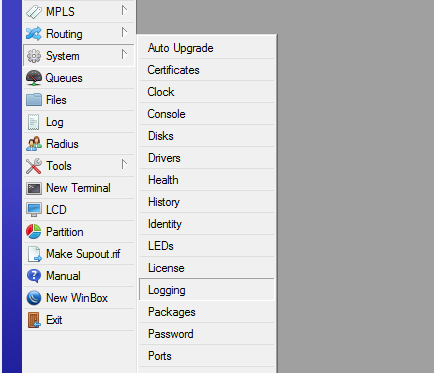Image resolution: width=434 pixels, height=373 pixels.
Task: Click the LCD monitor icon
Action: pos(34,210)
